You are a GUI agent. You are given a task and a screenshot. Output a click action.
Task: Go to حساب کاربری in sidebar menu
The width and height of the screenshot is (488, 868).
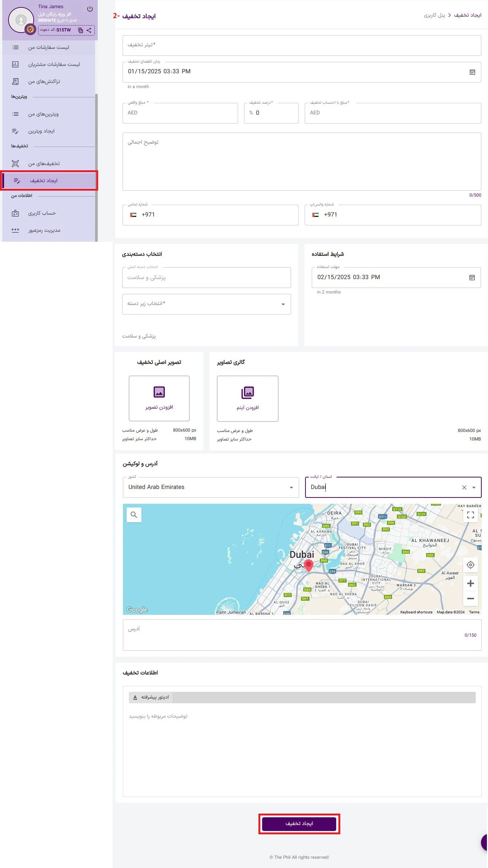[42, 213]
